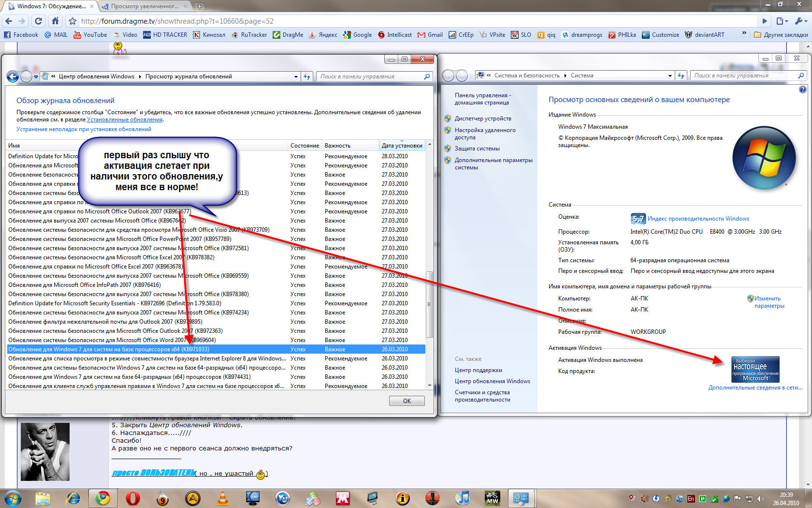Click Изменить параметры in the System window

tap(768, 302)
